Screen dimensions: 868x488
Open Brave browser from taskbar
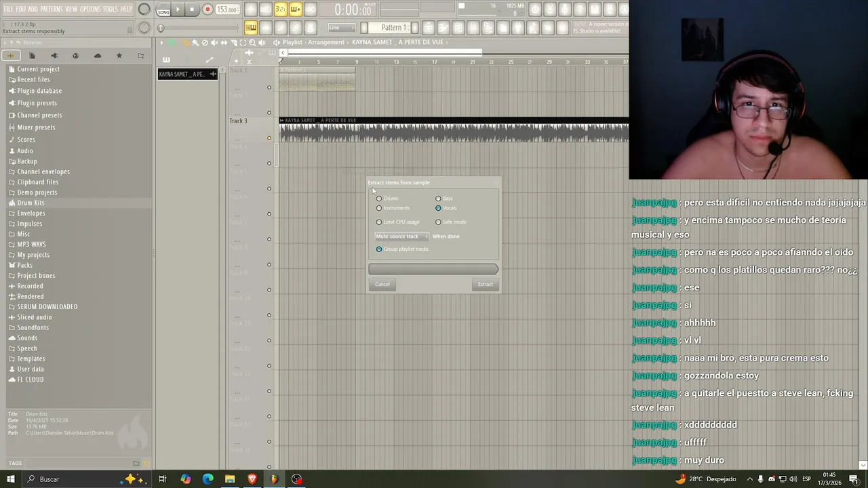[x=252, y=479]
